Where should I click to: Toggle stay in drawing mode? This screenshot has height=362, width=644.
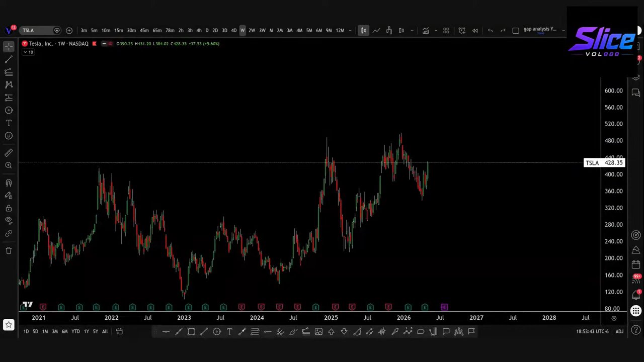(x=9, y=196)
